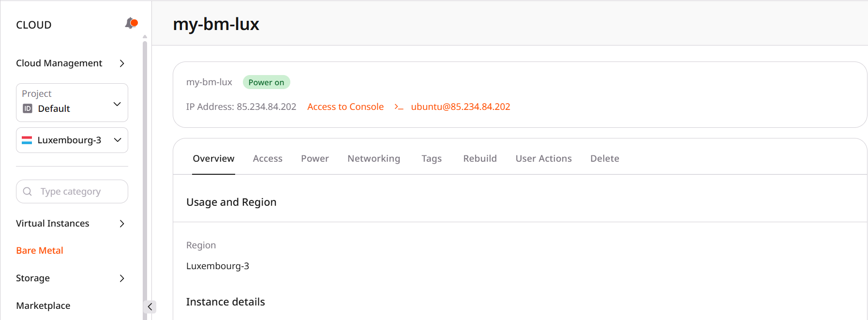Click the my-bm-lux name beside Power on

pos(209,82)
